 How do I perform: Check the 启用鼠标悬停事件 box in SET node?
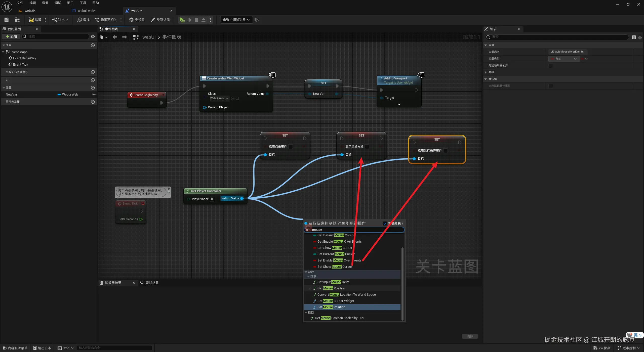point(446,151)
